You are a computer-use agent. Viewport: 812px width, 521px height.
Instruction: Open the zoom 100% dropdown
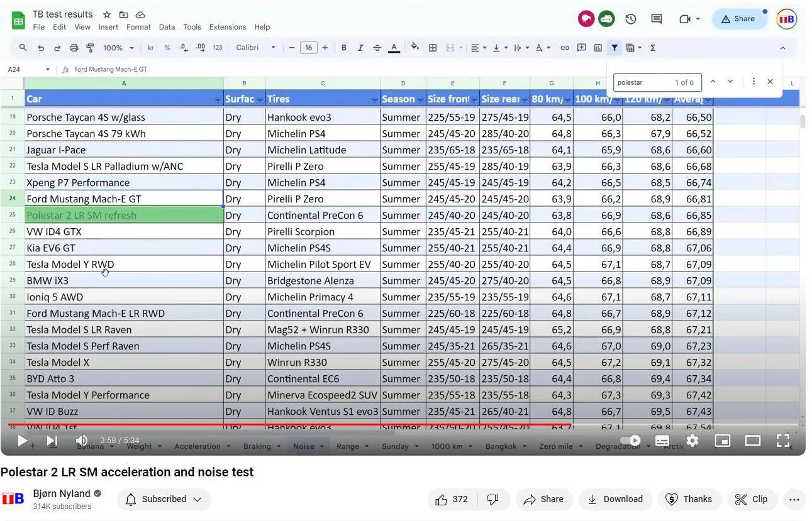(x=118, y=48)
